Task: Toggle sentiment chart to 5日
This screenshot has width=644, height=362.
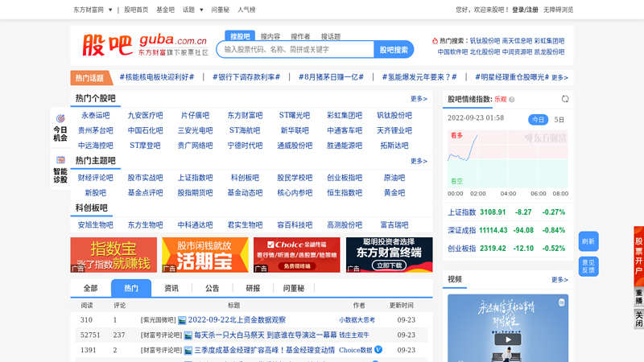Action: [x=559, y=119]
